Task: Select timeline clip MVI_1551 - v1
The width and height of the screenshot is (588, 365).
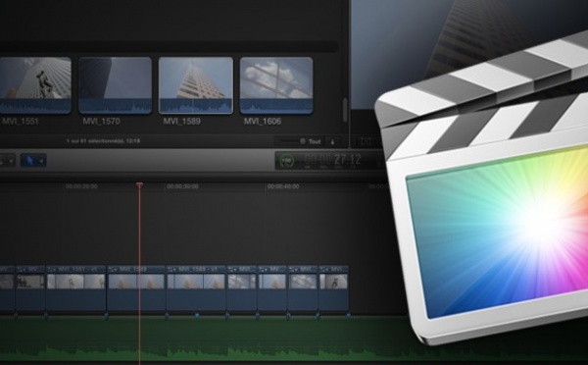Action: coord(76,288)
